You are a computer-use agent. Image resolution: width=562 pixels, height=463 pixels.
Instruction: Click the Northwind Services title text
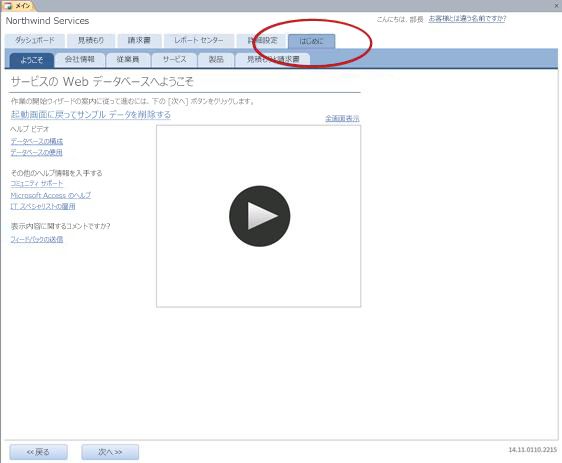pyautogui.click(x=47, y=21)
